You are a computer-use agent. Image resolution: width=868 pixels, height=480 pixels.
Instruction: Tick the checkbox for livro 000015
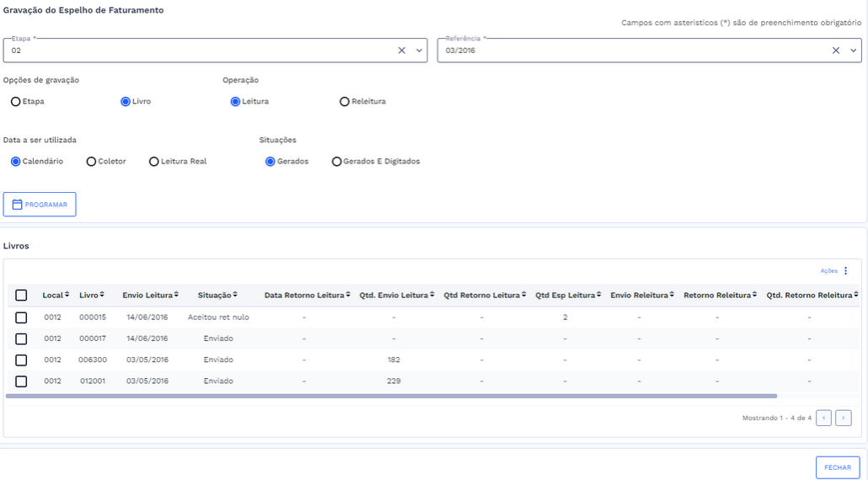(21, 317)
